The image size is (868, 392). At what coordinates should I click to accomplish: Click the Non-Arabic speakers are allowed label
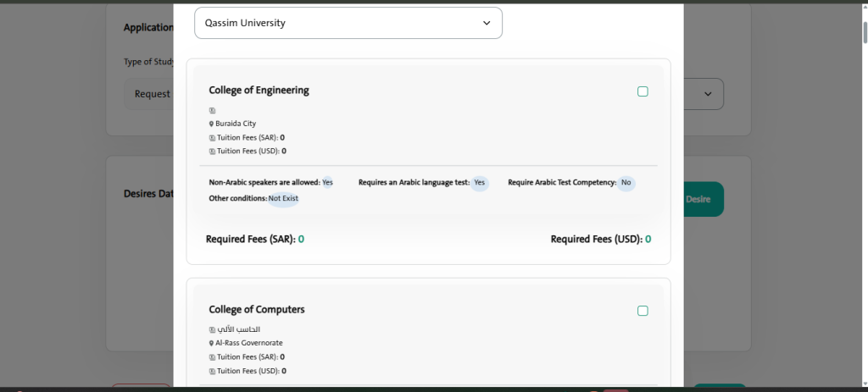[264, 183]
